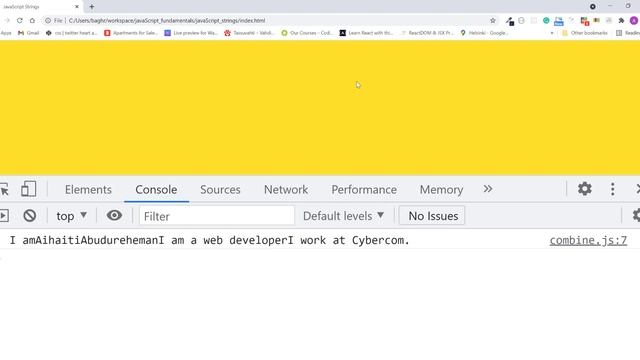Open the Live preview bookmark
The image size is (640, 360).
click(191, 33)
